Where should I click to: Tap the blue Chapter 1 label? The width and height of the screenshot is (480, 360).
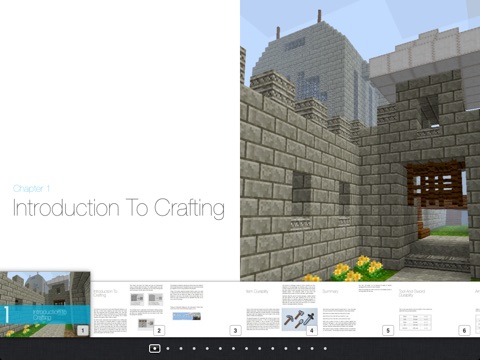click(31, 188)
